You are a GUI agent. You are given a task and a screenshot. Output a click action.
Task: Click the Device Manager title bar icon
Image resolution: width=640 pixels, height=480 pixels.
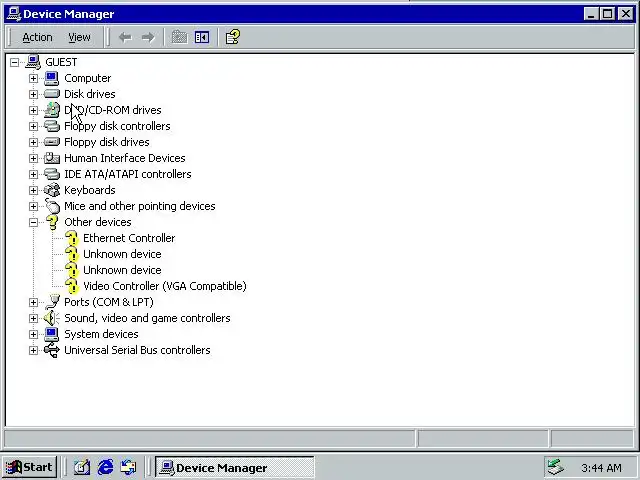point(14,14)
